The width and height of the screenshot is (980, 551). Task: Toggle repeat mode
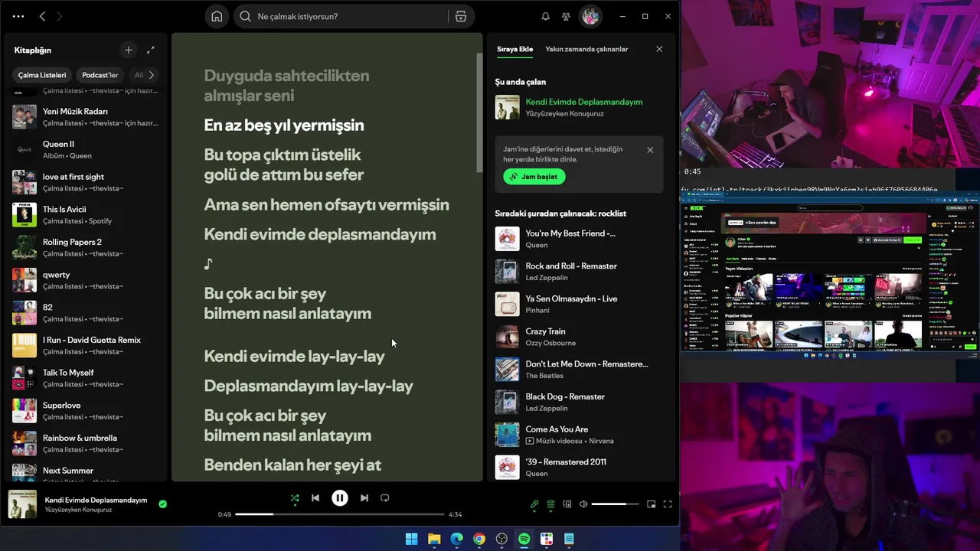pyautogui.click(x=385, y=498)
